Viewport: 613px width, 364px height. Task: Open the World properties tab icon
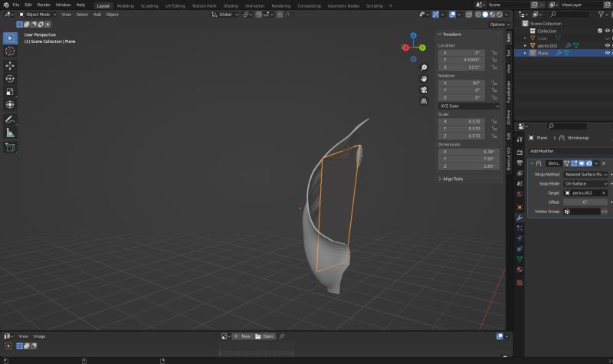(x=520, y=194)
